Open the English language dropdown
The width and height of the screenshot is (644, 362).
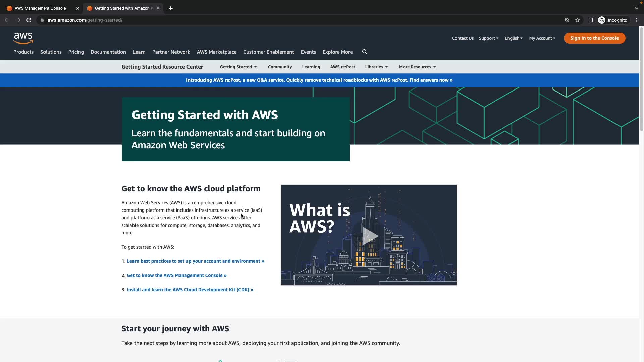(x=514, y=38)
